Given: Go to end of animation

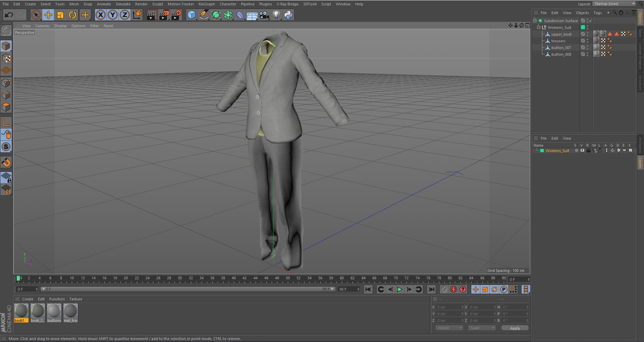Looking at the screenshot, I should 431,289.
